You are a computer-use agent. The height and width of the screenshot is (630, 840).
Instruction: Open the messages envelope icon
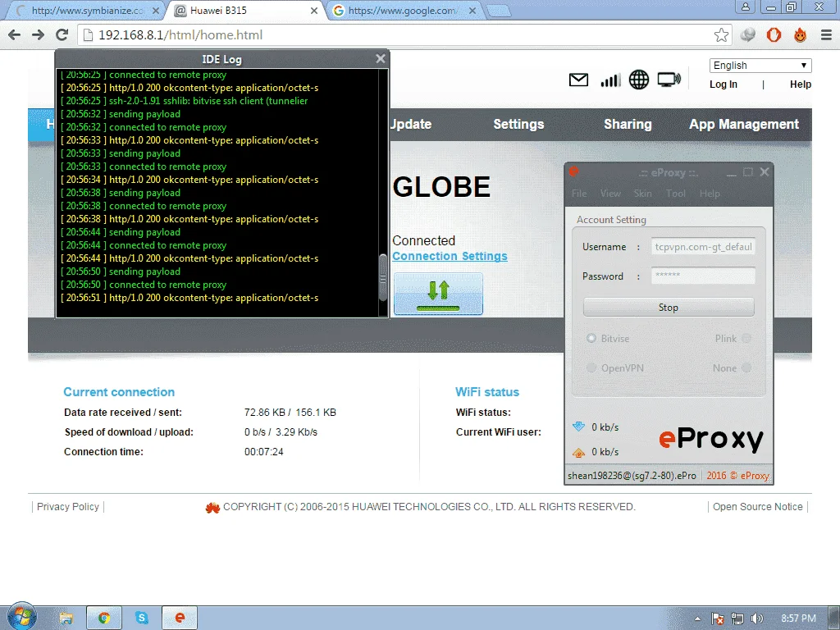point(578,80)
